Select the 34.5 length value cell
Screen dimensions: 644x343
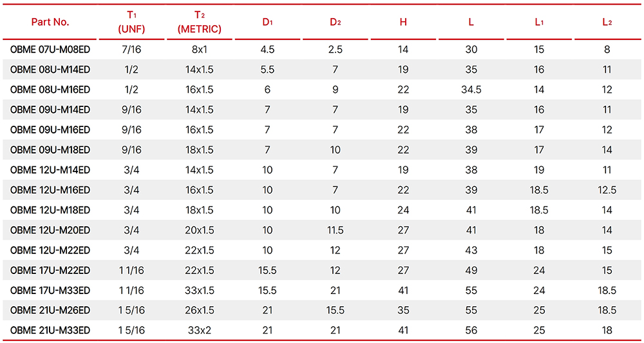471,90
